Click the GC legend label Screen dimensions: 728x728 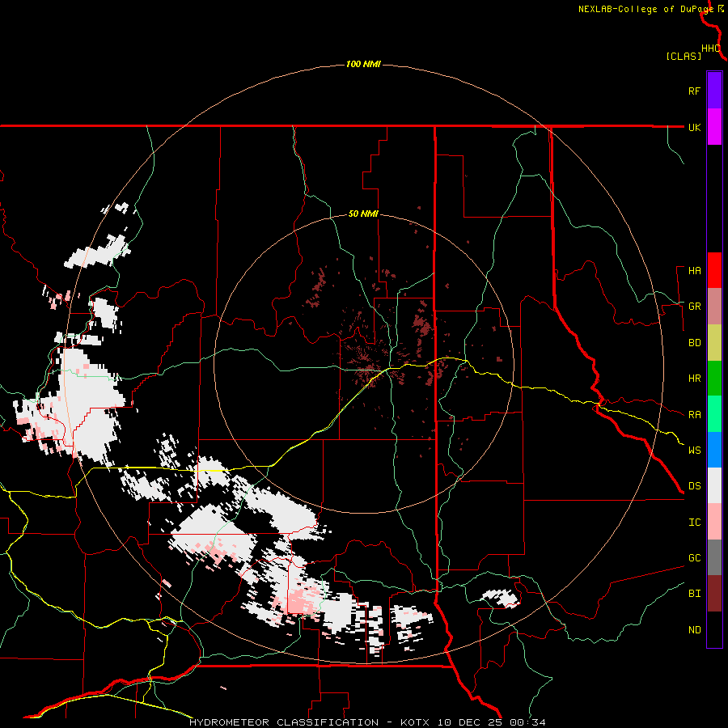[x=694, y=558]
